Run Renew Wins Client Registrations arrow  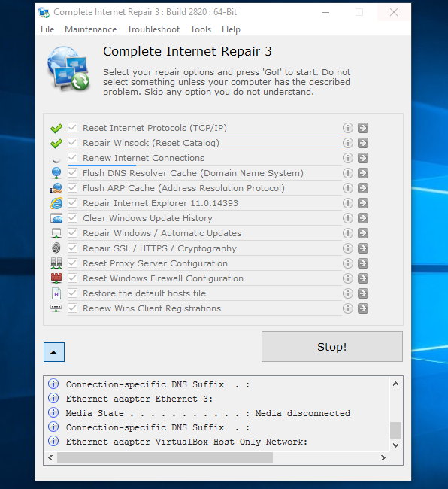(363, 308)
